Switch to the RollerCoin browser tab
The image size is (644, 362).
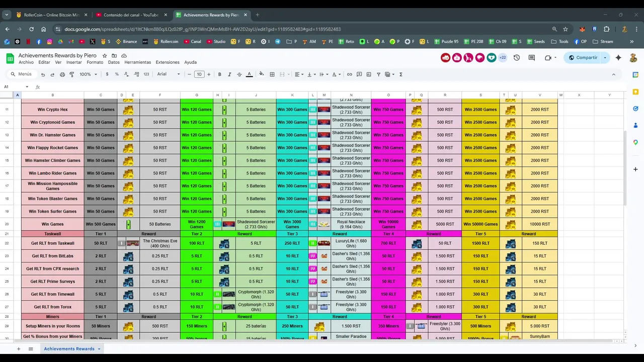(x=51, y=15)
